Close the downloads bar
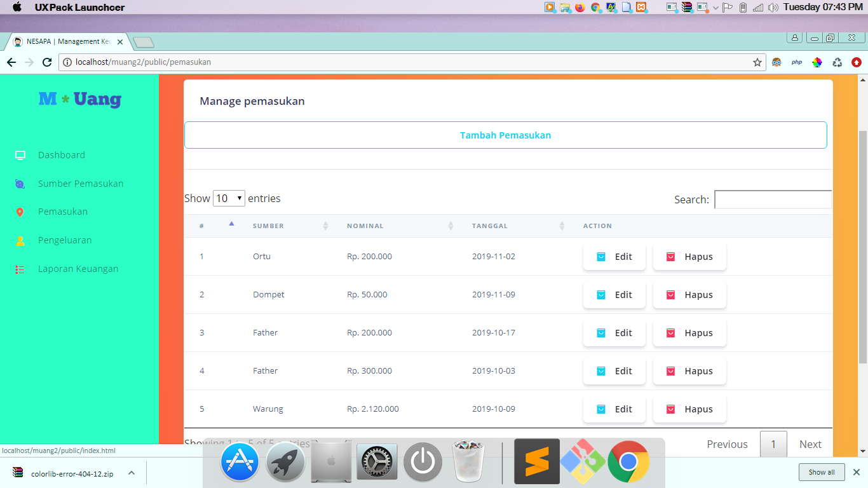 pyautogui.click(x=856, y=472)
